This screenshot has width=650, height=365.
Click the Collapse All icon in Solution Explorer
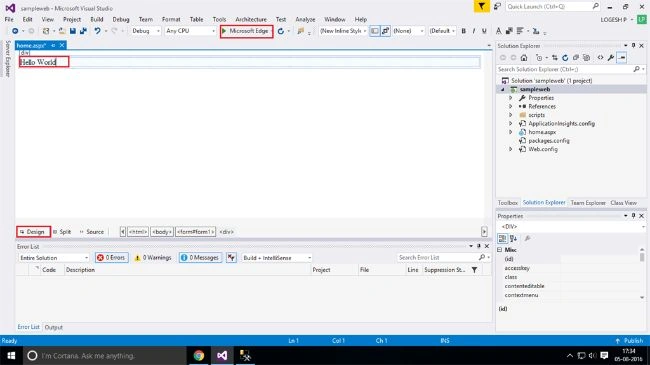coord(576,58)
